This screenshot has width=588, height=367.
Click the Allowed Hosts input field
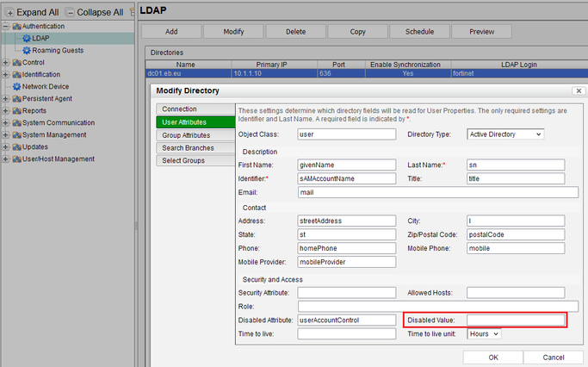pos(516,293)
